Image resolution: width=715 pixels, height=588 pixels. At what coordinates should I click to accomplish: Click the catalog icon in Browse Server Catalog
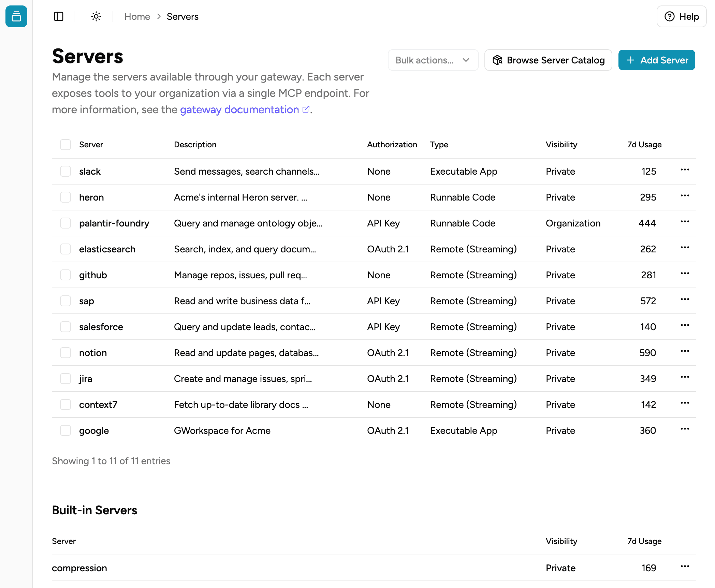tap(497, 60)
